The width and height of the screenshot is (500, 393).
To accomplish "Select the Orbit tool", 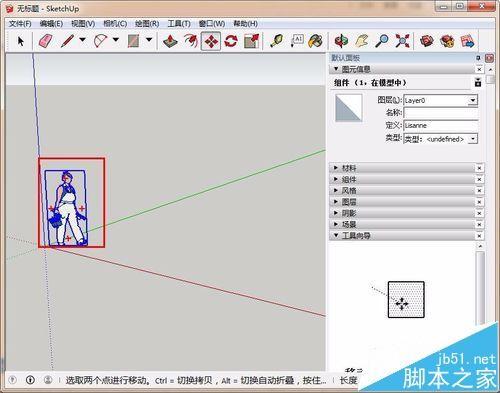I will (x=341, y=41).
